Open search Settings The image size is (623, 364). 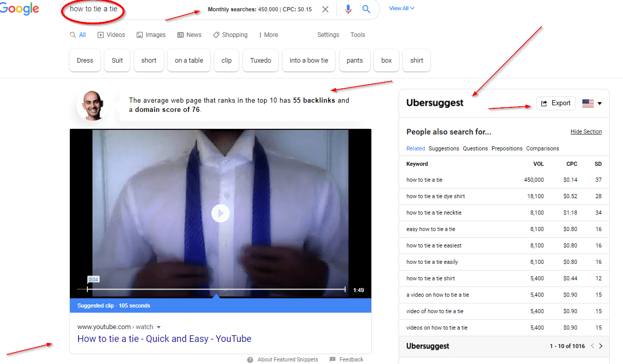click(328, 35)
